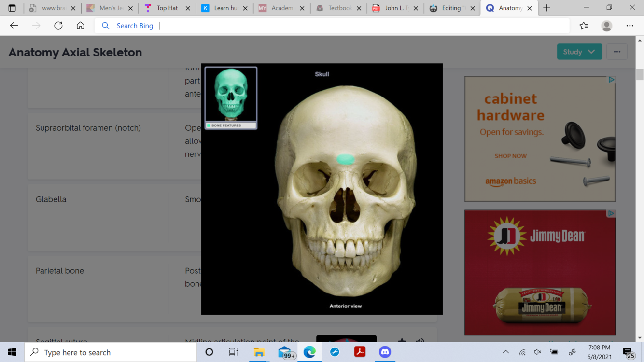644x362 pixels.
Task: Open the notification center with 25 badge
Action: [x=629, y=352]
